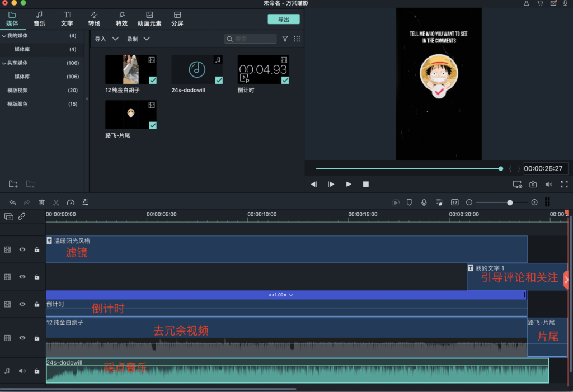Screen dimensions: 573x392
Task: Mute the 24s-dodowill audio track
Action: tap(22, 370)
